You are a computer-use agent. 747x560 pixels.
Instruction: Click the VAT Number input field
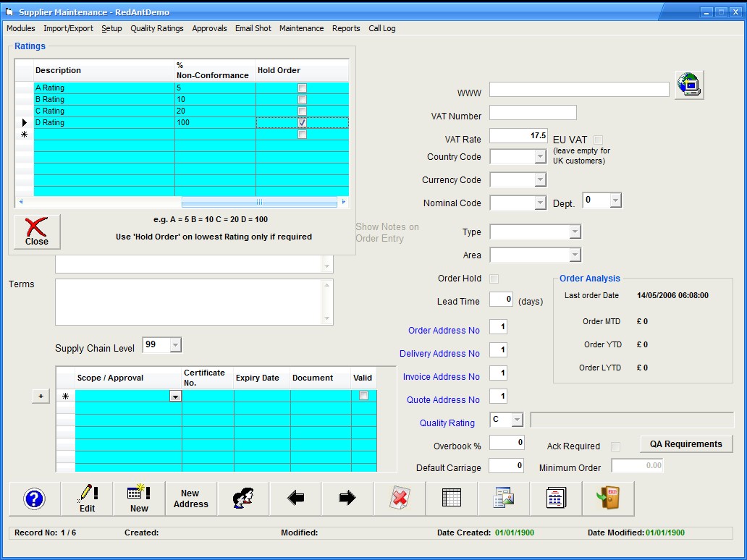(533, 113)
